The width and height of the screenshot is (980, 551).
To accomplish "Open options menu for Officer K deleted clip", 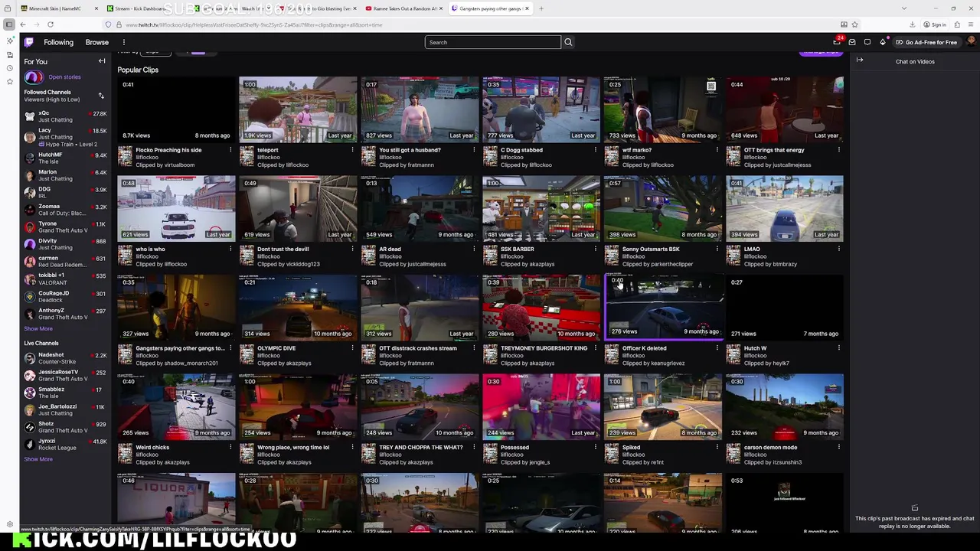I will tap(717, 348).
